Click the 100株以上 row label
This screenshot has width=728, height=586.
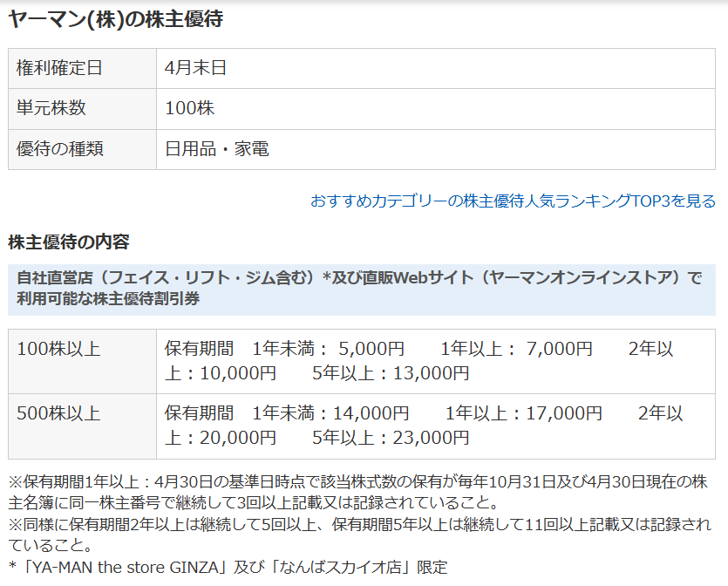coord(82,361)
